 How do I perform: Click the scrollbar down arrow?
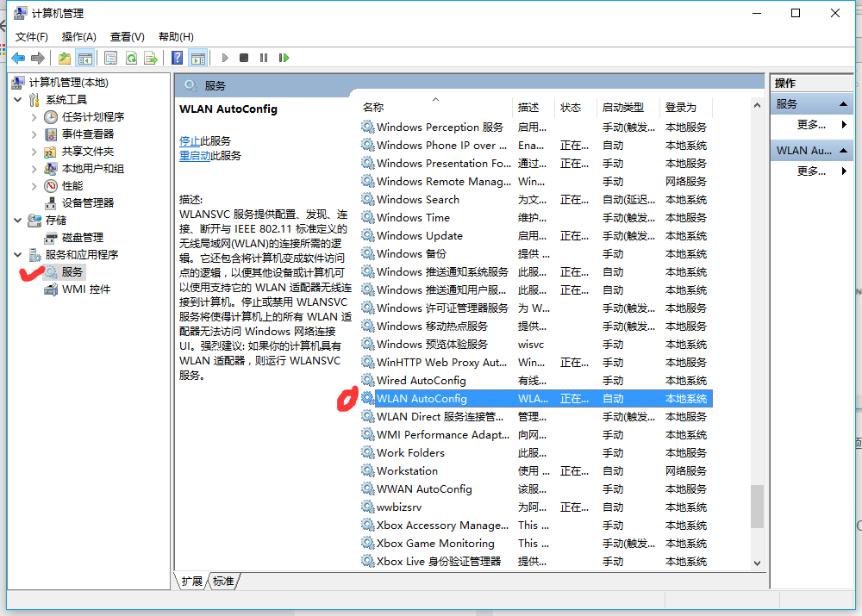(x=757, y=563)
